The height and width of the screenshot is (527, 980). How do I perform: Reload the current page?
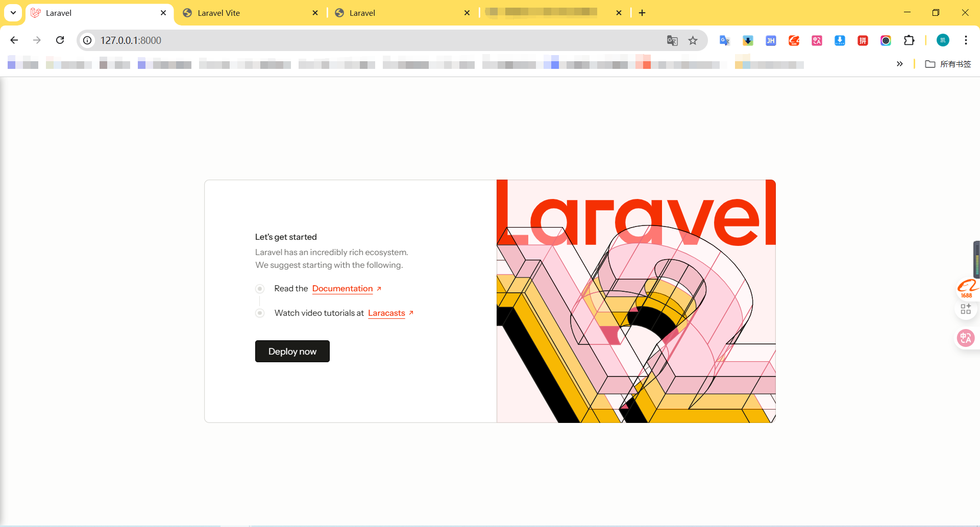(x=60, y=40)
